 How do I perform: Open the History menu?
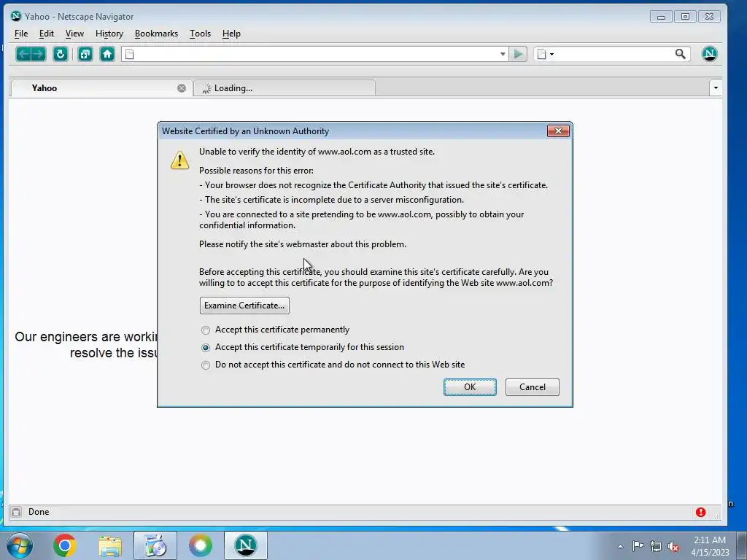click(x=109, y=34)
